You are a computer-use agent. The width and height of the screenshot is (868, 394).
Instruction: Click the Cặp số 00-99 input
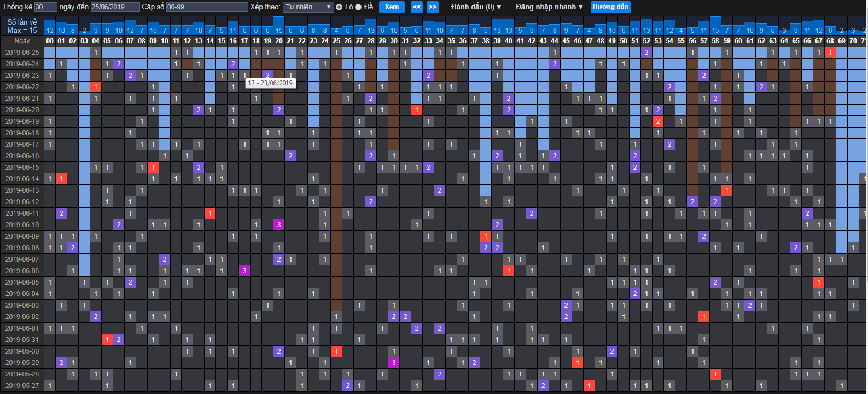tap(207, 7)
